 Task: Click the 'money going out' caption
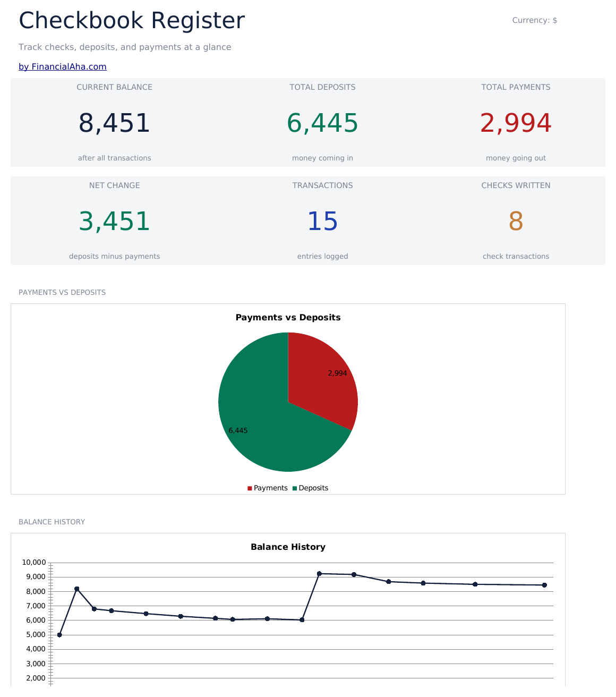click(x=516, y=158)
